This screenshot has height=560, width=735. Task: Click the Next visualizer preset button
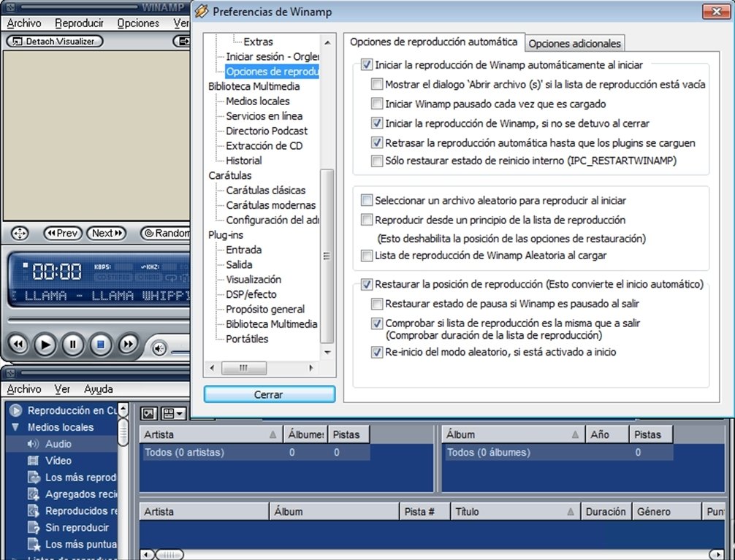(x=107, y=233)
